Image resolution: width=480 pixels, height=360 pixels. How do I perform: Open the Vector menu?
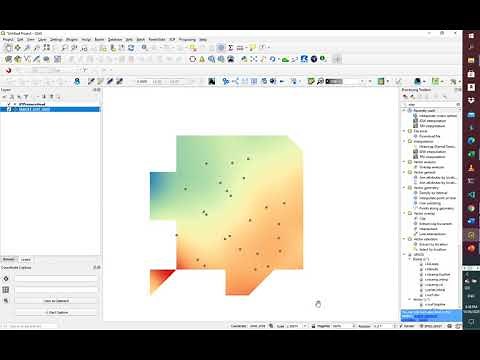(x=86, y=40)
